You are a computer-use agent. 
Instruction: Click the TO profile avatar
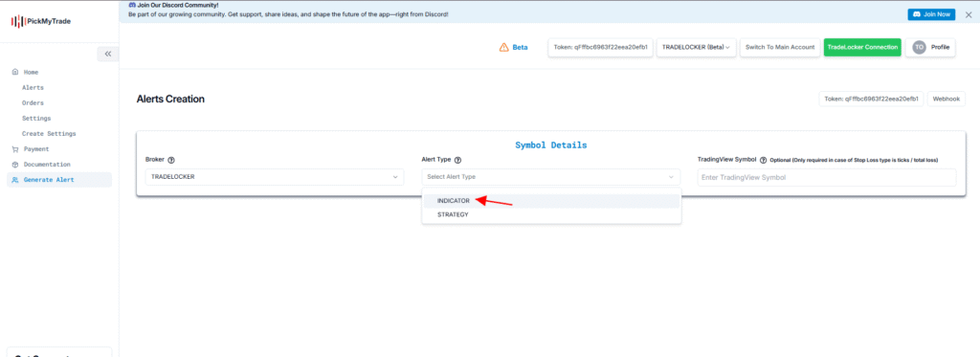(919, 48)
